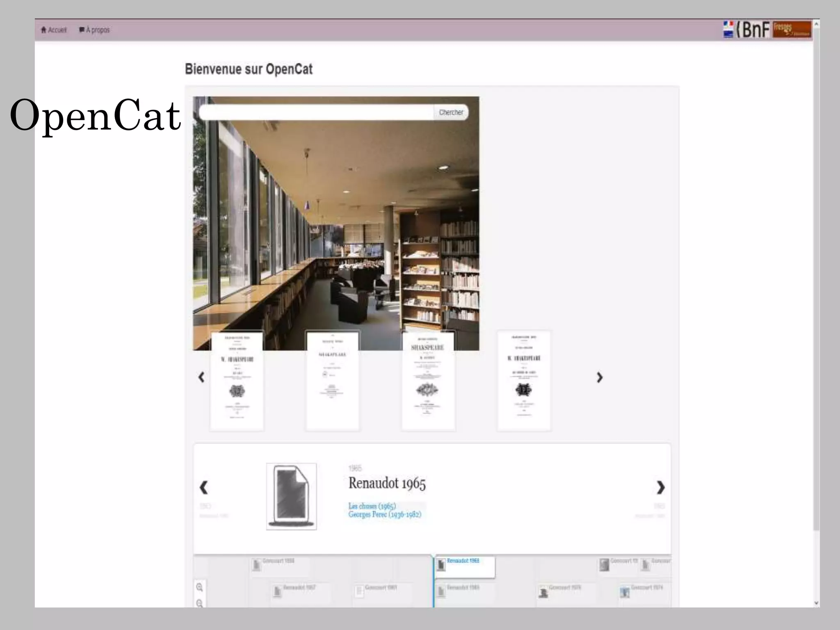
Task: Go to the previous timeline entry
Action: [x=204, y=487]
